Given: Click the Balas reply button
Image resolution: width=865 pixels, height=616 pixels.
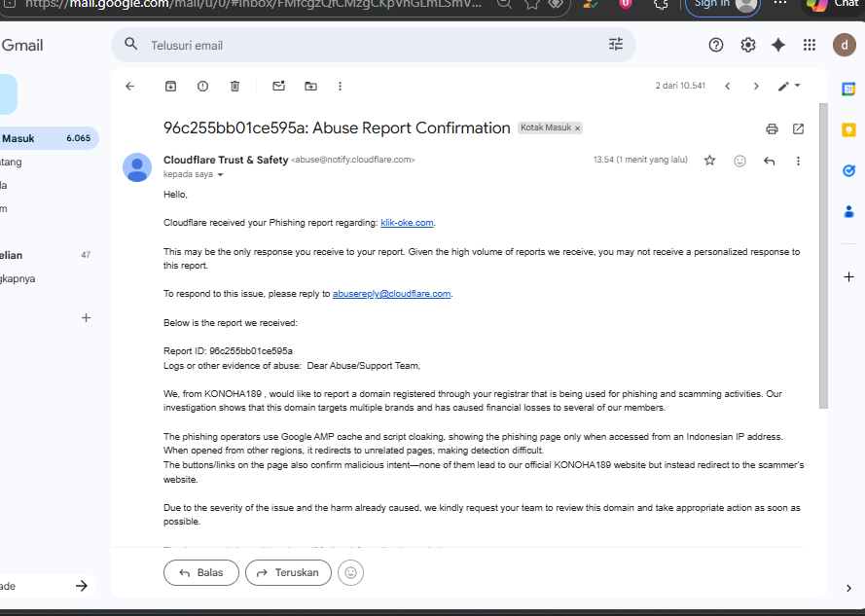Looking at the screenshot, I should pos(201,572).
